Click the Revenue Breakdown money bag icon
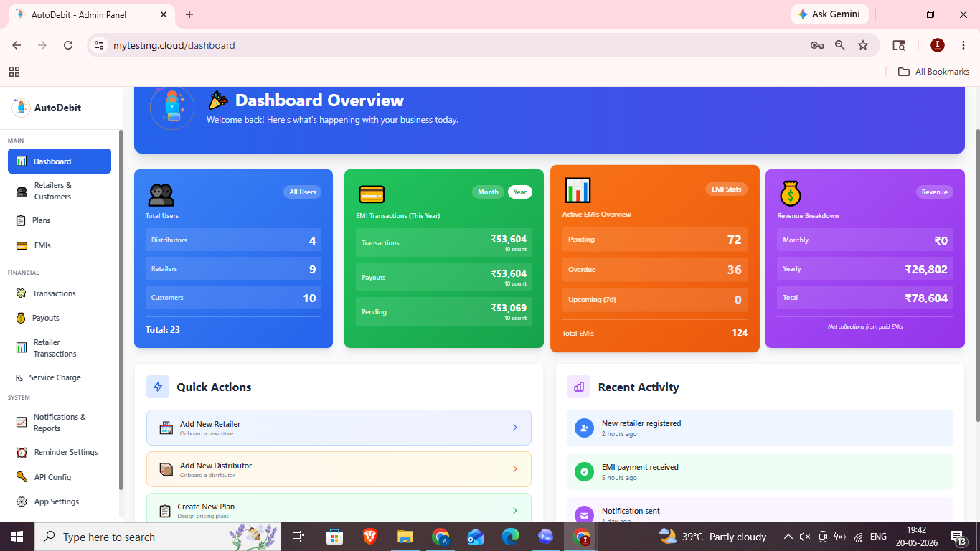The width and height of the screenshot is (980, 551). click(790, 193)
